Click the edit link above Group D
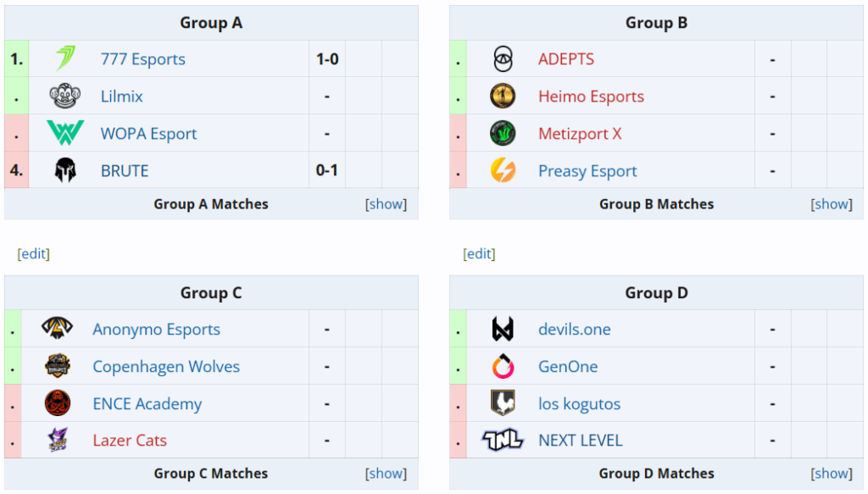 pyautogui.click(x=479, y=254)
